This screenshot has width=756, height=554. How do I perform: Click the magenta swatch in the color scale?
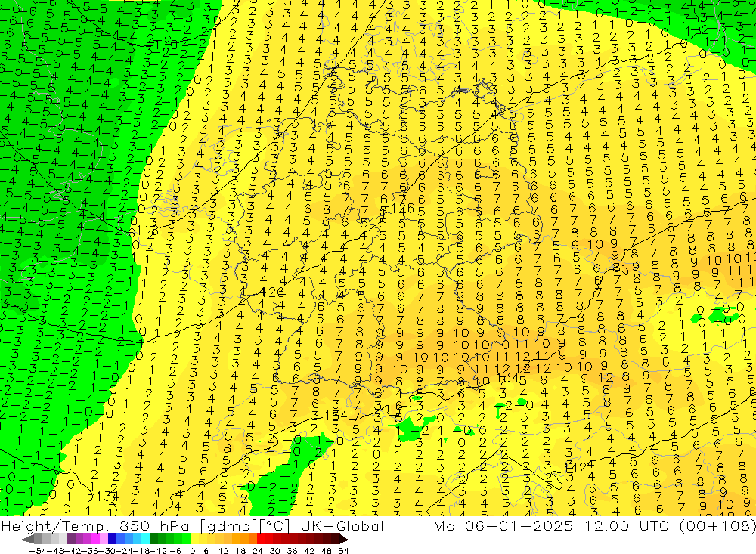pos(95,540)
